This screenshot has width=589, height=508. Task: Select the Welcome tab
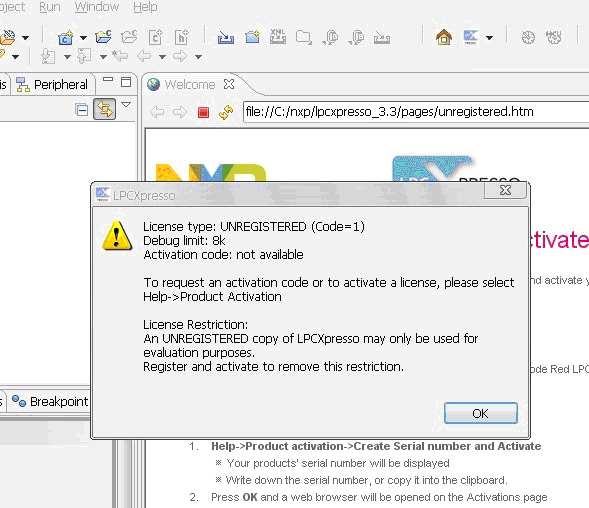(x=190, y=85)
